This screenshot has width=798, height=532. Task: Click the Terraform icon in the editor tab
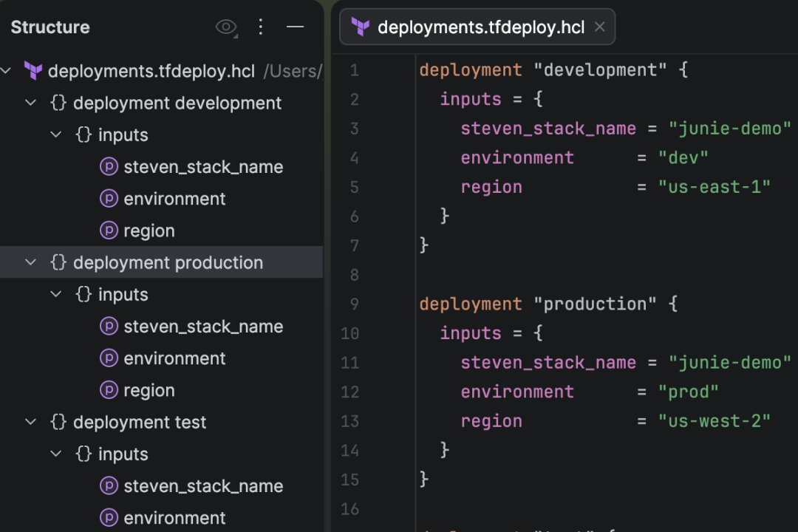coord(360,27)
